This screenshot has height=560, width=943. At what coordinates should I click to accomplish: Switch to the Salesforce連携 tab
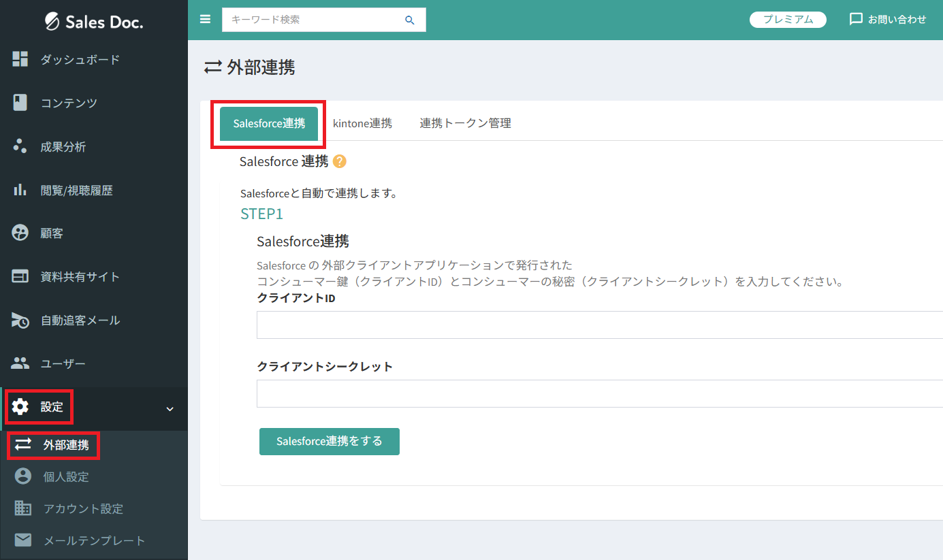[x=269, y=123]
